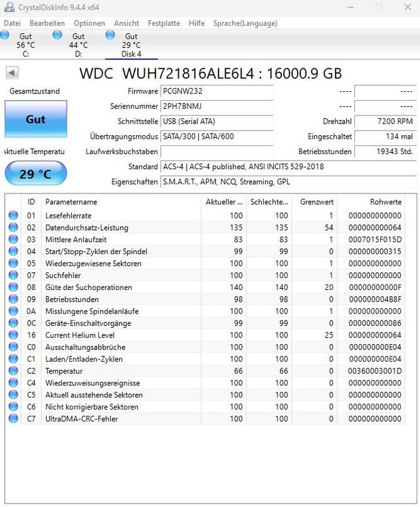
Task: Click the CrystalDiskInfo app icon in title bar
Action: [9, 7]
